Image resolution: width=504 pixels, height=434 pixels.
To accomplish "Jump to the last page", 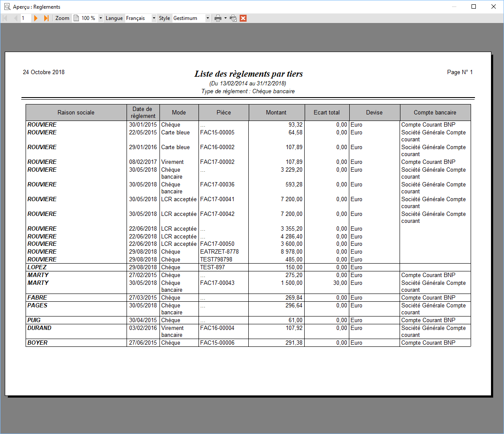I will point(46,18).
